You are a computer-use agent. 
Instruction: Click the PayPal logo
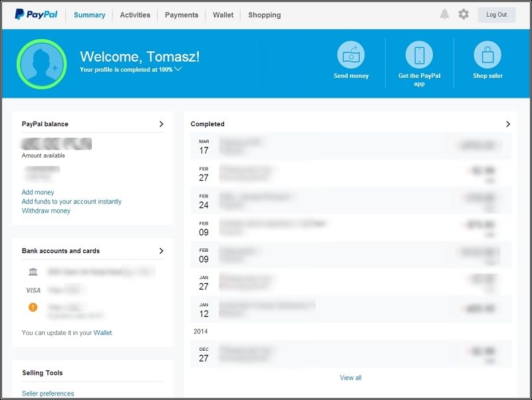coord(36,14)
